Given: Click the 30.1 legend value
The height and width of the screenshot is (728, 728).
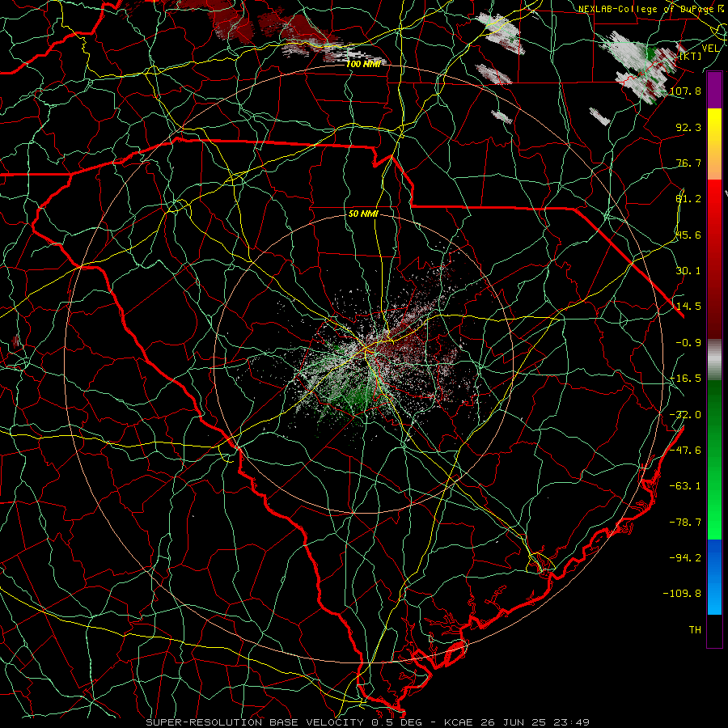Looking at the screenshot, I should 688,271.
